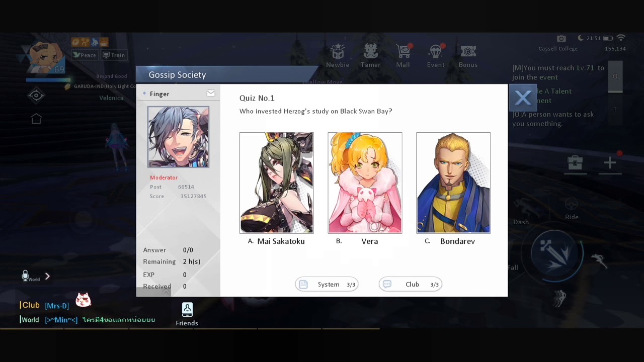Tap the footprints sprint icon

coord(559,298)
